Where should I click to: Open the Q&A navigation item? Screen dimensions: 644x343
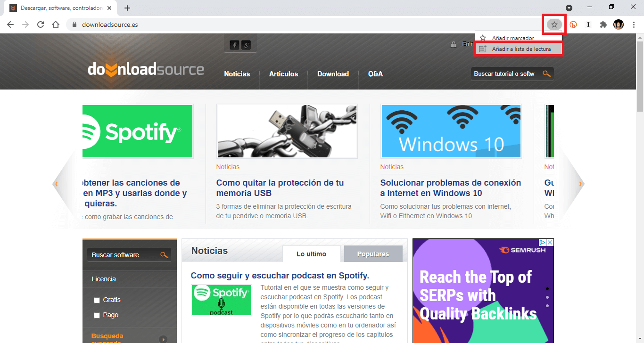pyautogui.click(x=375, y=74)
